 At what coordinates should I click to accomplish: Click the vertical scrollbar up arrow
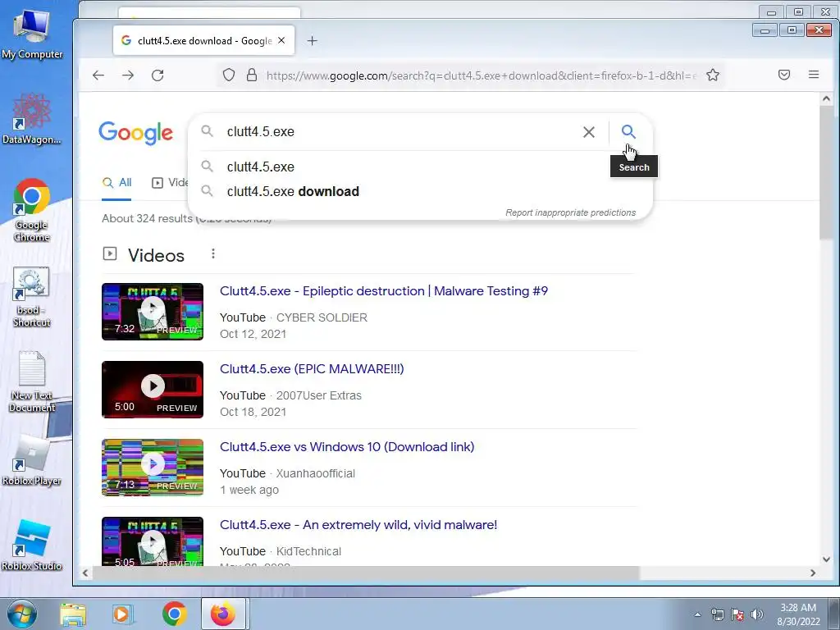pos(826,99)
